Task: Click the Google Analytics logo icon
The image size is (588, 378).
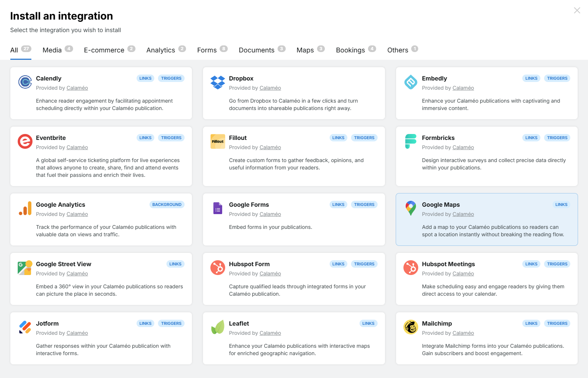Action: (x=25, y=208)
